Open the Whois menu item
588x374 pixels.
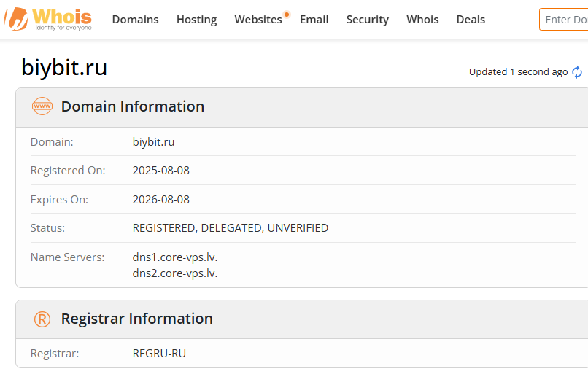coord(422,20)
